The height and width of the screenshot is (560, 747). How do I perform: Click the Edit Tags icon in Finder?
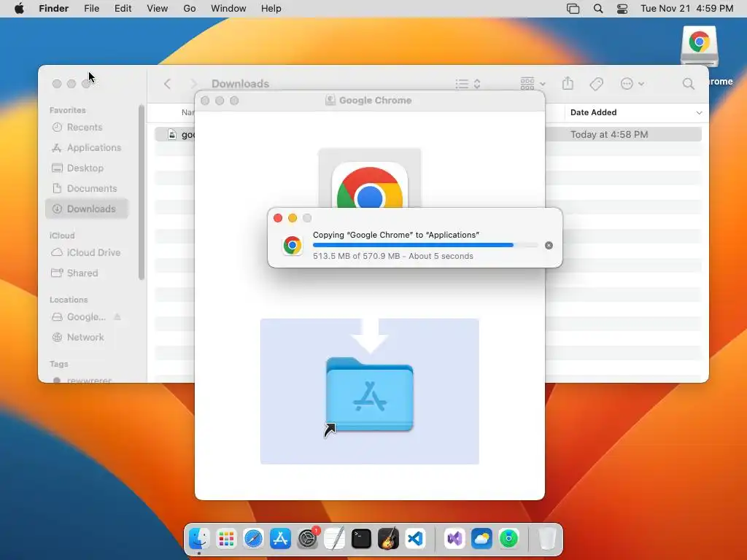(597, 84)
